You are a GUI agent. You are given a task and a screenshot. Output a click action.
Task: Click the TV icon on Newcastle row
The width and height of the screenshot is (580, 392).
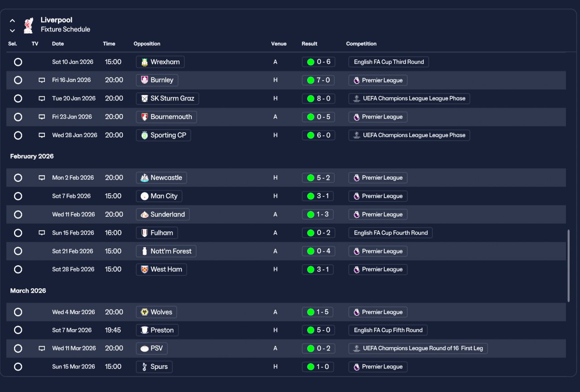(42, 178)
